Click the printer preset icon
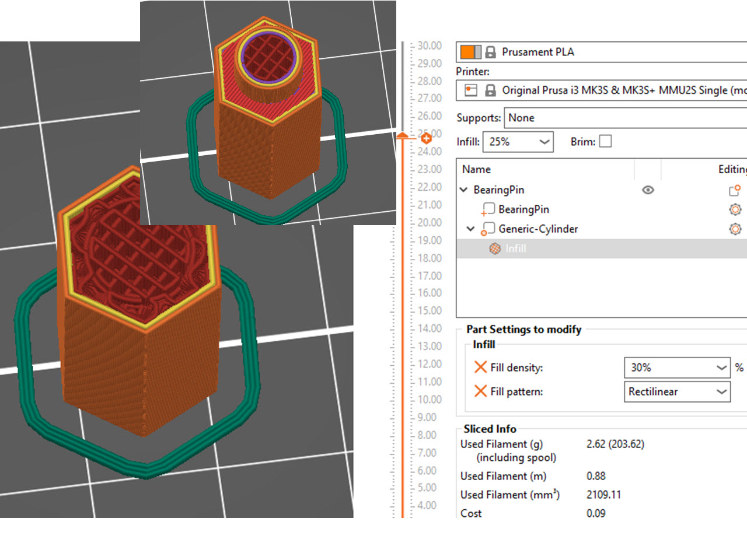The width and height of the screenshot is (747, 560). coord(470,90)
